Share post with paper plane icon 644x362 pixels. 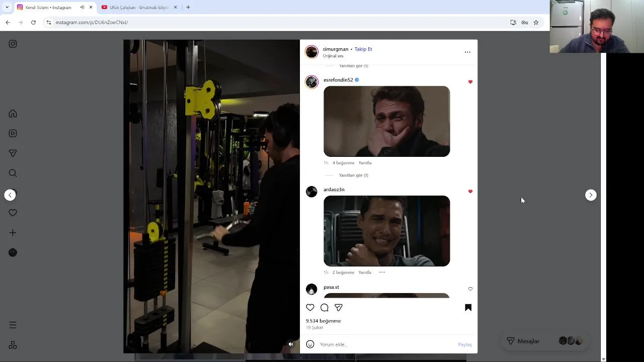[x=339, y=307]
